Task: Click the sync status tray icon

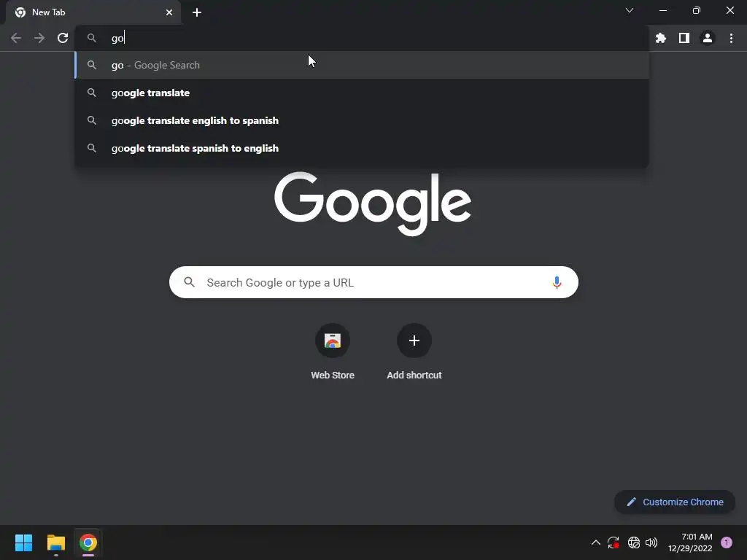Action: click(613, 542)
